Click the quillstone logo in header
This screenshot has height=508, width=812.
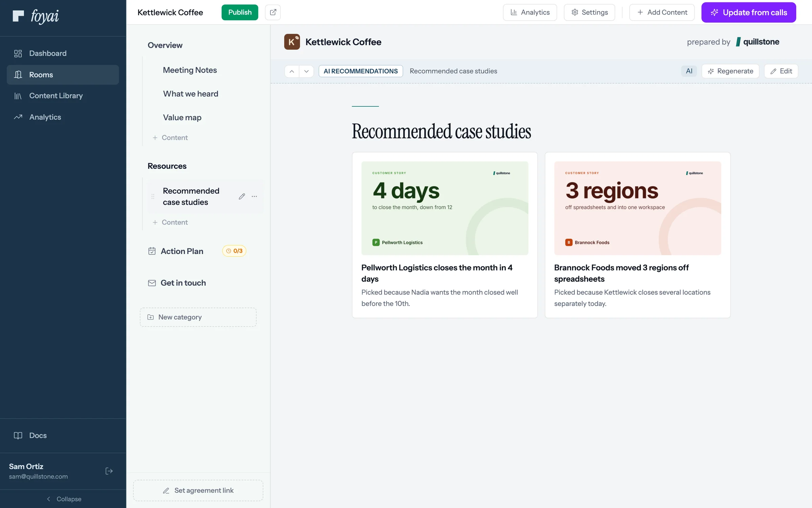pos(758,42)
